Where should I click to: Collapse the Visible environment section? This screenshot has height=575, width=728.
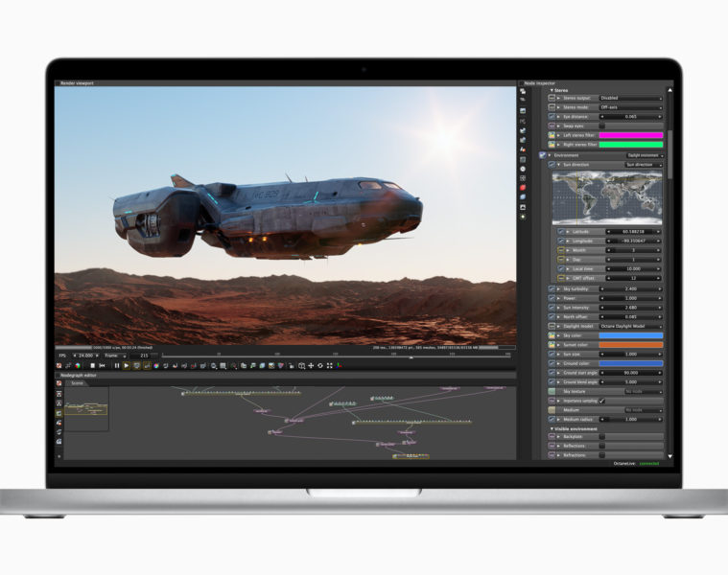click(552, 428)
